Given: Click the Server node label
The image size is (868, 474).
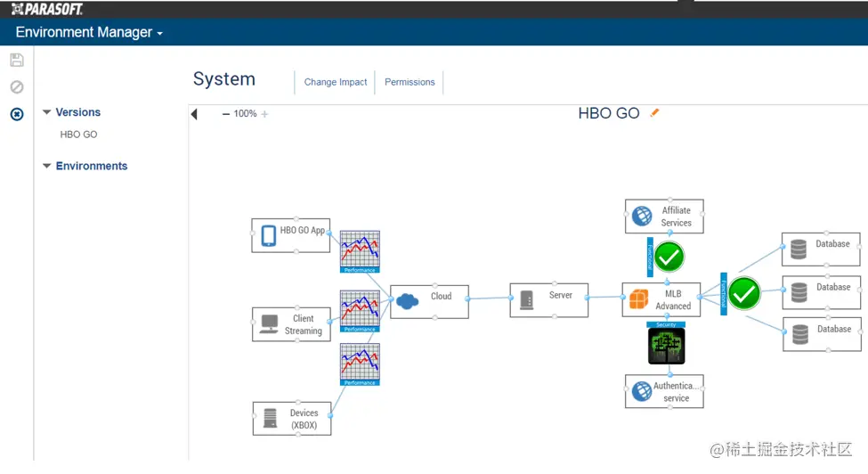Looking at the screenshot, I should click(560, 295).
